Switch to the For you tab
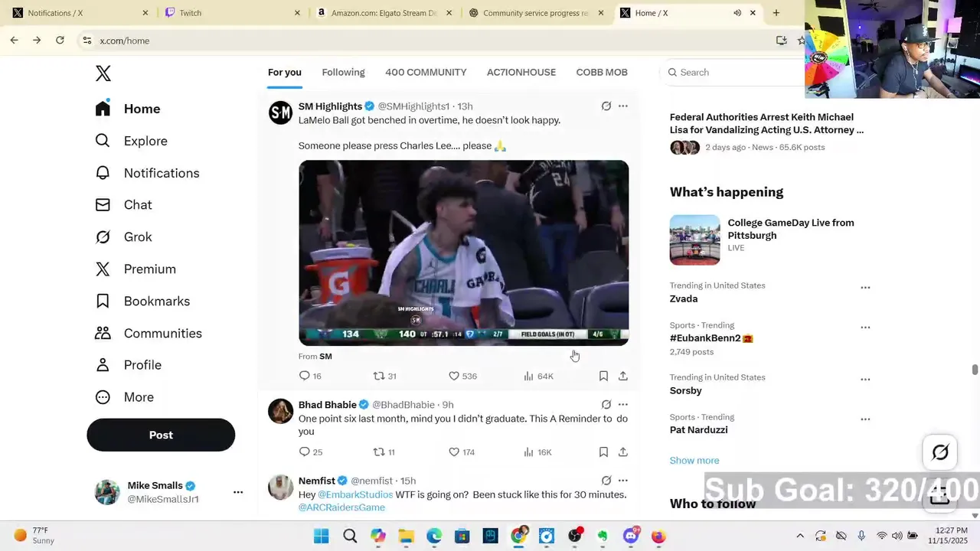Image resolution: width=980 pixels, height=551 pixels. click(x=285, y=72)
